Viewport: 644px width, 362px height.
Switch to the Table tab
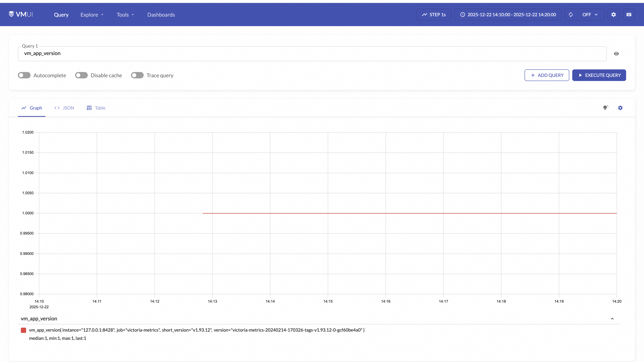(96, 108)
